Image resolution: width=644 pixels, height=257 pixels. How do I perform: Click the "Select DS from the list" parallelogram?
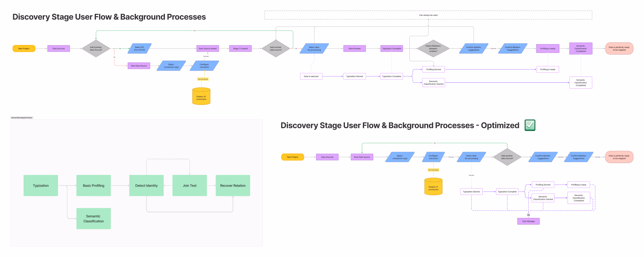(140, 48)
